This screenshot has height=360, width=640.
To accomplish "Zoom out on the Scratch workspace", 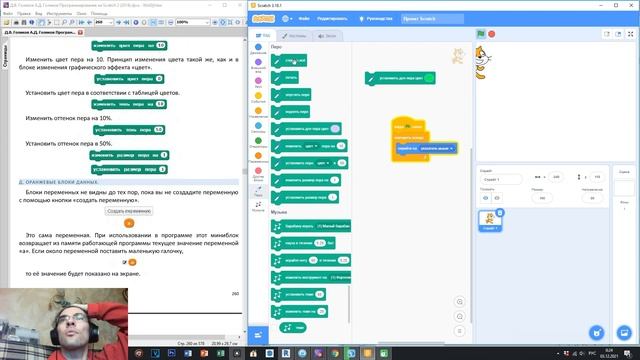I will point(460,317).
